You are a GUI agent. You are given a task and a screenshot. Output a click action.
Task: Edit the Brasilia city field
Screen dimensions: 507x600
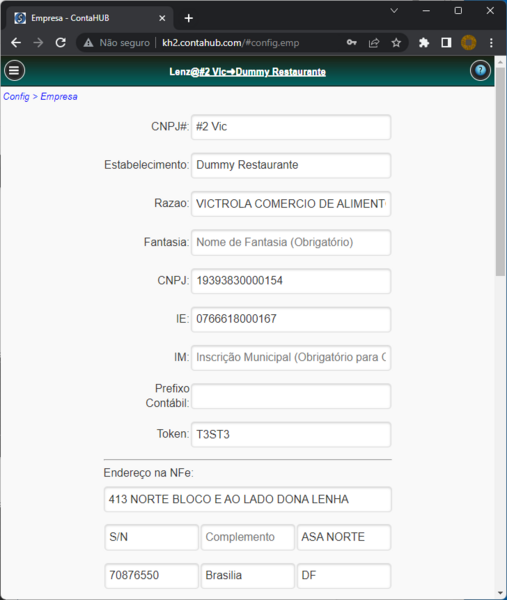click(248, 576)
